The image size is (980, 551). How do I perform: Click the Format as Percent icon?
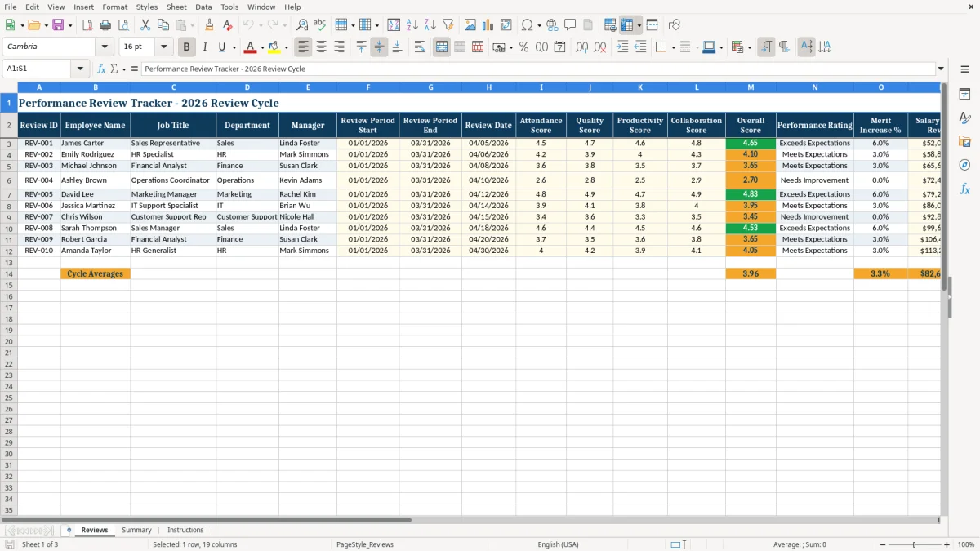coord(523,47)
